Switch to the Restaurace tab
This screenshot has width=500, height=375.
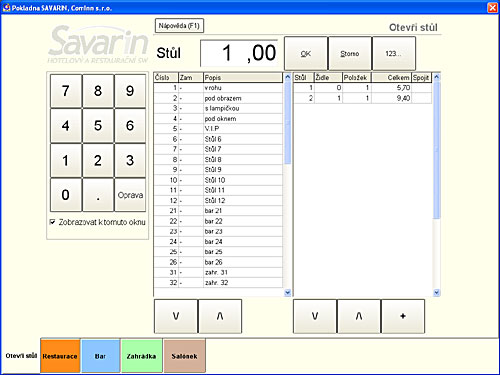click(x=60, y=356)
